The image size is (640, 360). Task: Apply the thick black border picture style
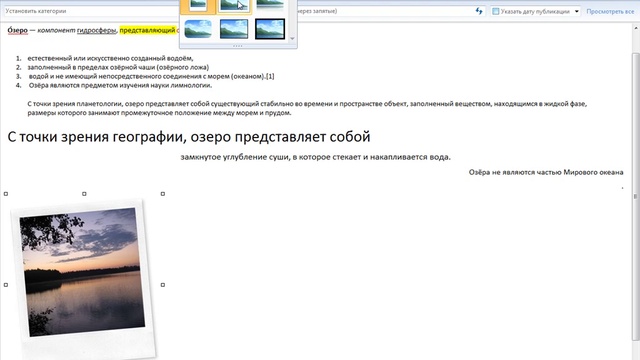click(x=270, y=29)
